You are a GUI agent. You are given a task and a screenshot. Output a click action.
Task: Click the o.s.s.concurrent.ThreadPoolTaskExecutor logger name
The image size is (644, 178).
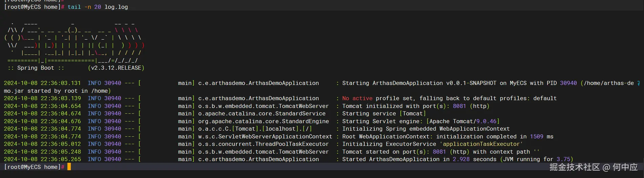[x=263, y=144]
